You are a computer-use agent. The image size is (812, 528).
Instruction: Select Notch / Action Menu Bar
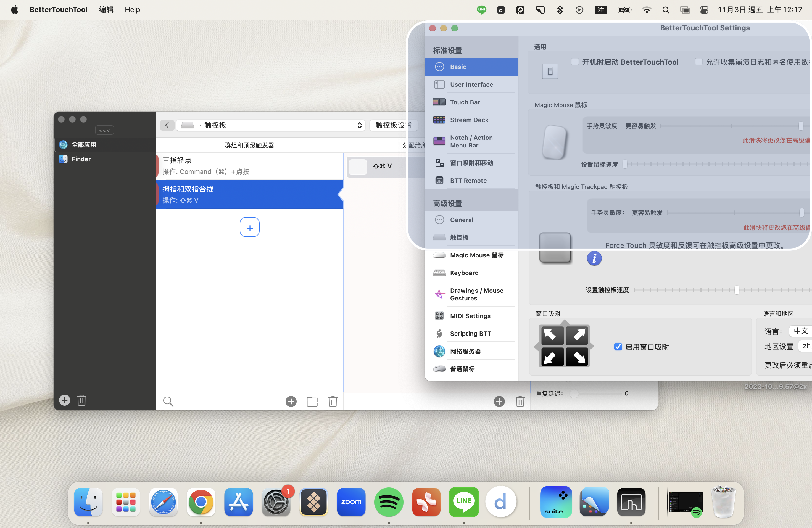471,141
